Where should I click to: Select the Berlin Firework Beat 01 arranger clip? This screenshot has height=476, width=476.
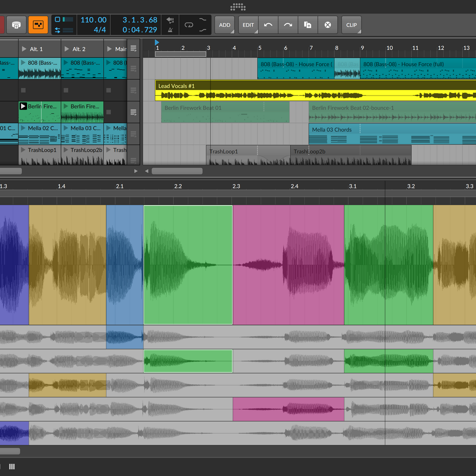tap(225, 112)
